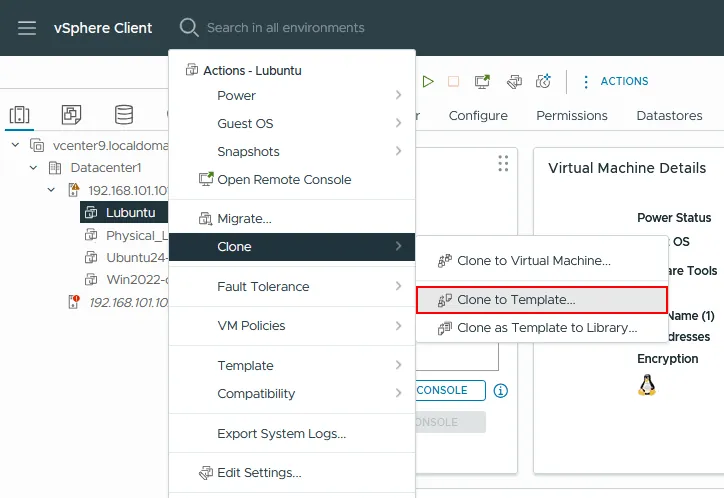
Task: Click the Power Off square icon
Action: (453, 82)
